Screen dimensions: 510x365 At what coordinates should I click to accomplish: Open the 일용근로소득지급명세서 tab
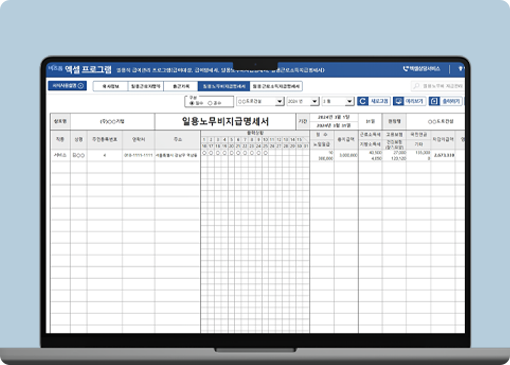coord(276,86)
